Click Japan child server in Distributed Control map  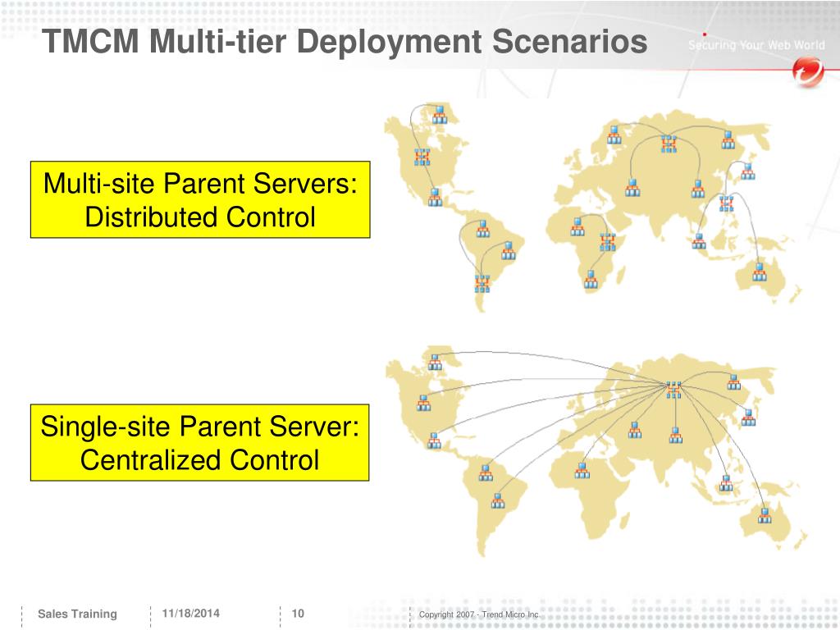click(x=748, y=171)
